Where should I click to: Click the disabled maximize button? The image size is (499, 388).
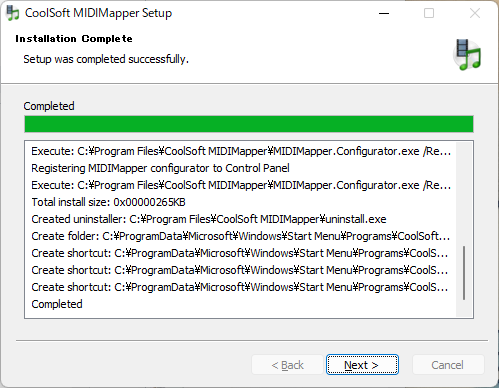429,13
